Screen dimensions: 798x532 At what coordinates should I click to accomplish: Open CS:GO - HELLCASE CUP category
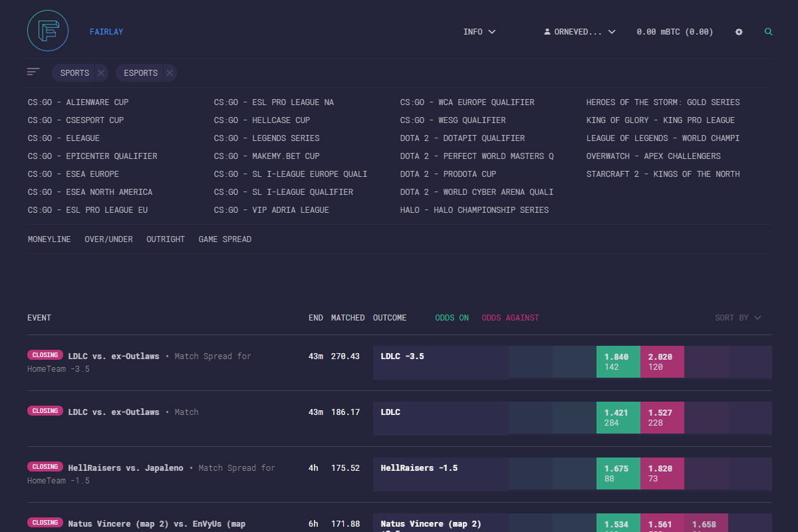click(x=262, y=120)
